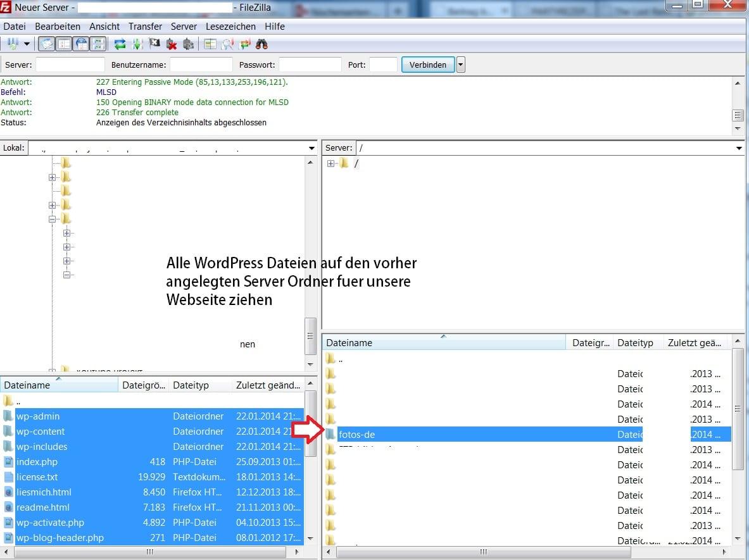Open the Site Manager dropdown arrow
This screenshot has height=560, width=749.
coord(27,44)
